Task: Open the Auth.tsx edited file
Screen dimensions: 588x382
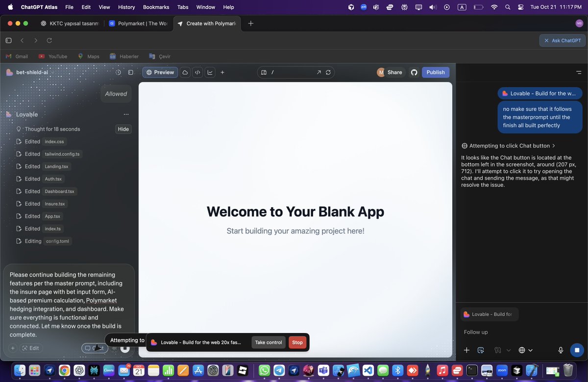Action: [x=53, y=179]
